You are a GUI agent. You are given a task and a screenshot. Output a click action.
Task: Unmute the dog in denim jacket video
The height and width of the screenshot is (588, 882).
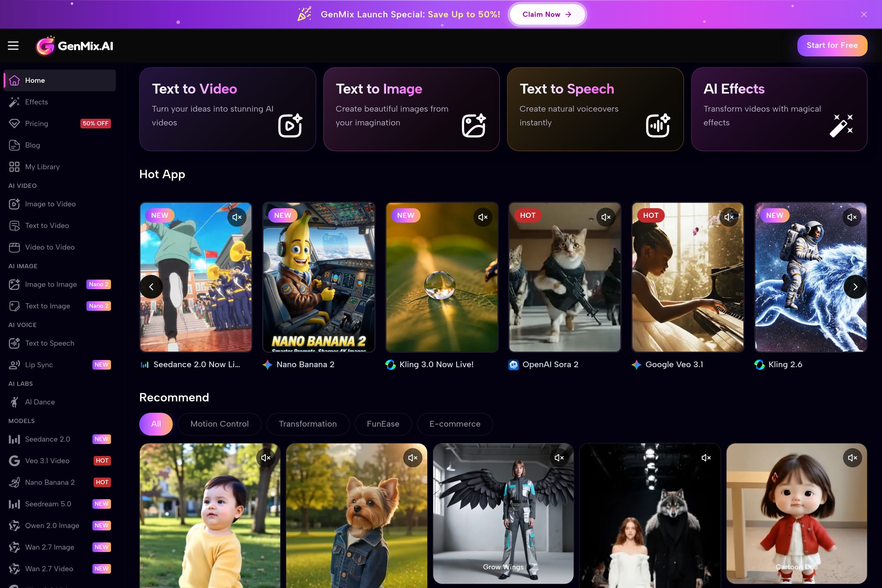pos(412,457)
